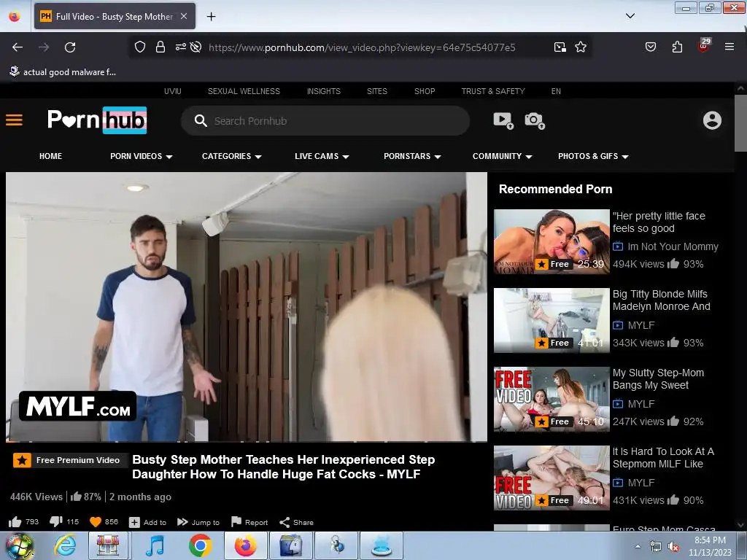Click the search magnifier icon

click(x=201, y=121)
